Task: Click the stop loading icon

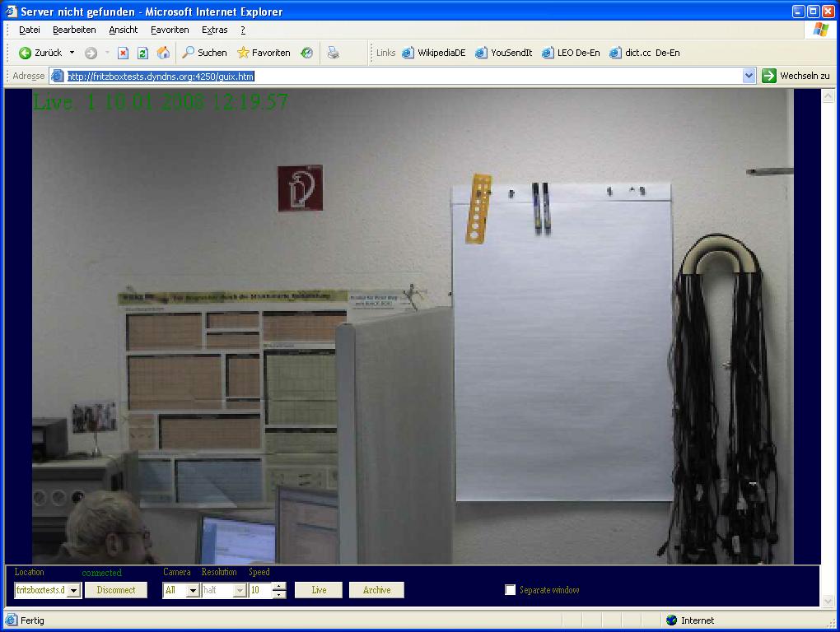Action: [123, 53]
